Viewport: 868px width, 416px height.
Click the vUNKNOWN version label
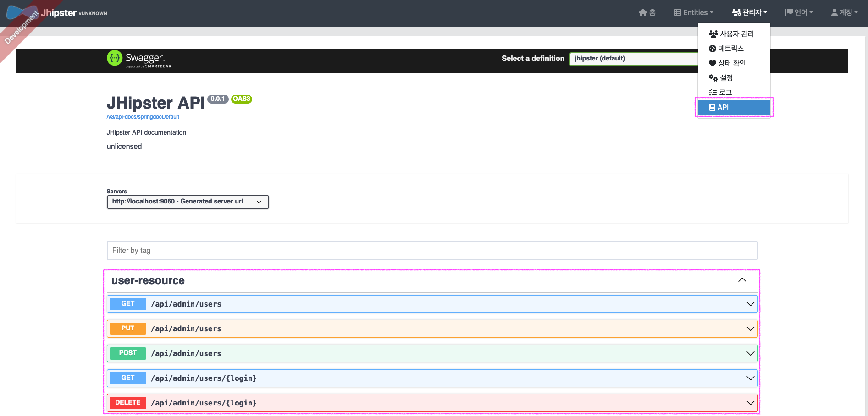pyautogui.click(x=93, y=14)
